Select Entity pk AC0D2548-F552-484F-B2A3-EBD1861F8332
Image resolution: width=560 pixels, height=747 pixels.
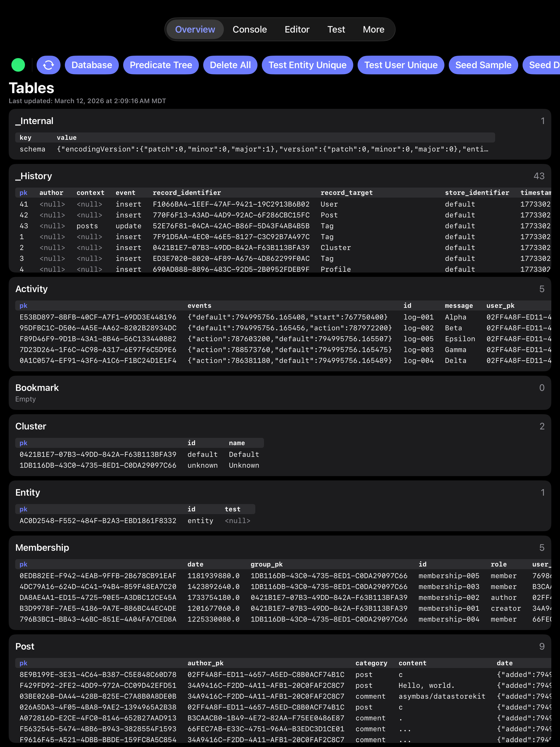click(98, 521)
